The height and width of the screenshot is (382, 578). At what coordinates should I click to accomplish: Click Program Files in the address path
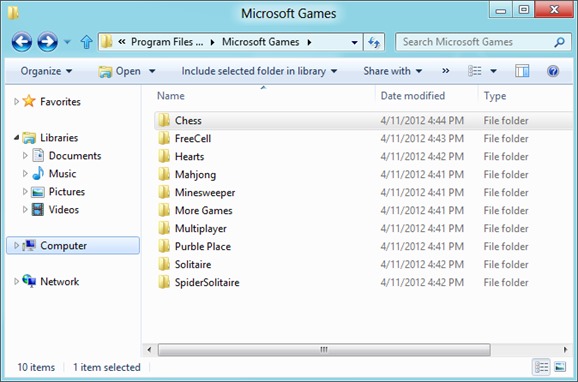pos(167,42)
